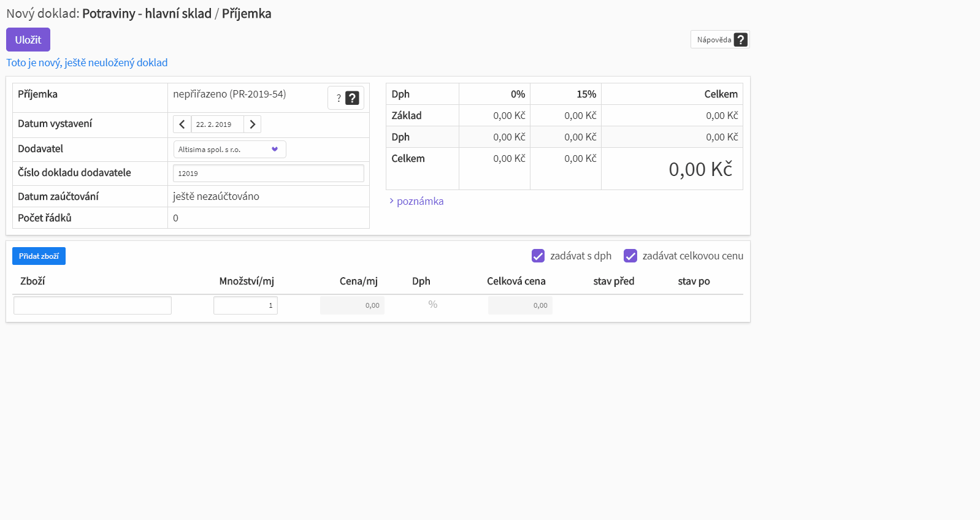Click the question mark icon beside PR-2019-54

click(x=352, y=98)
